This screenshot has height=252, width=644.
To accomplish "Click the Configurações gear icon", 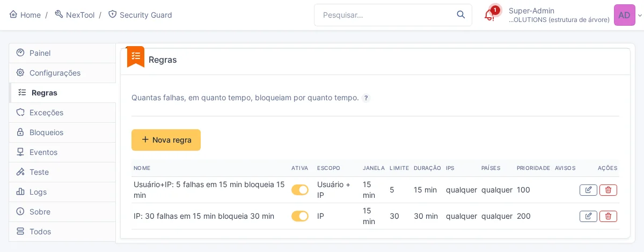I will pos(20,72).
